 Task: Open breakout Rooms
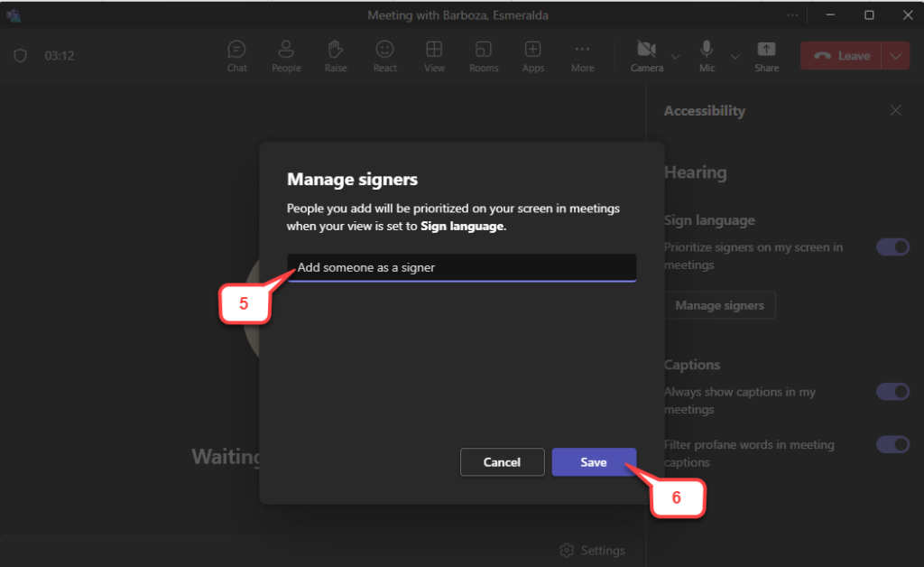483,55
